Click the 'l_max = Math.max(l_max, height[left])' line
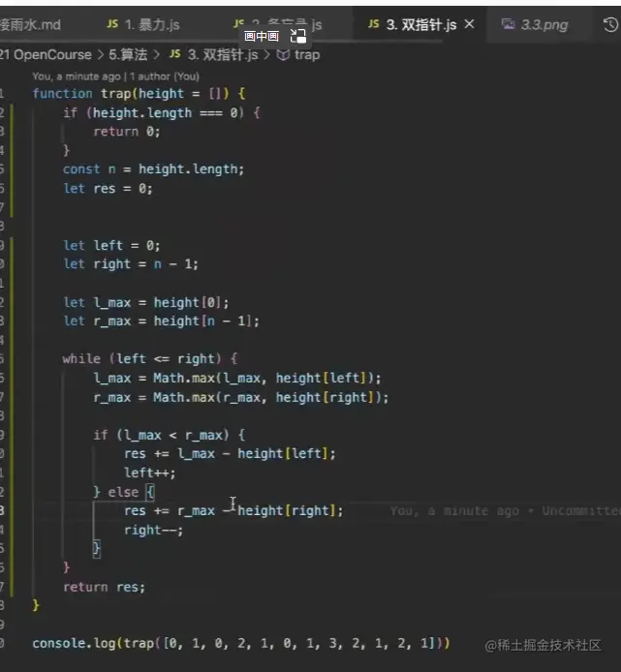 coord(237,378)
